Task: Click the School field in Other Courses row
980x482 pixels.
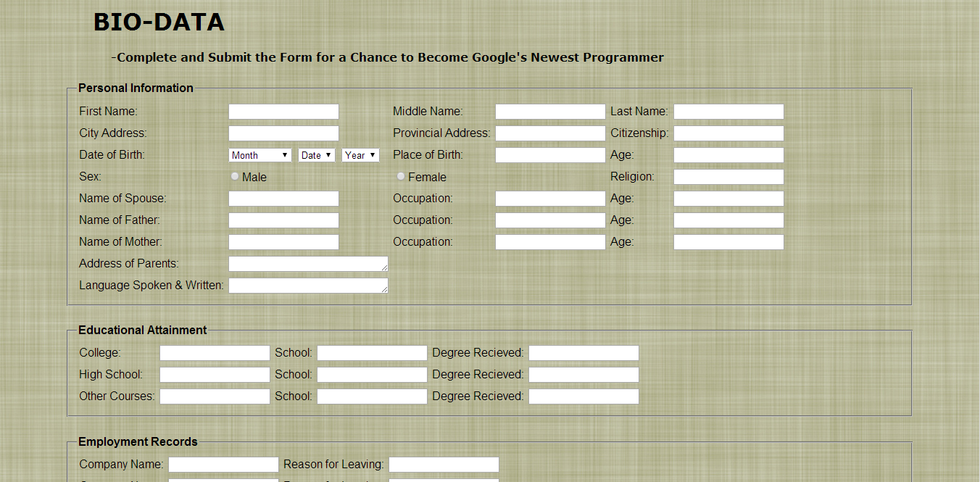Action: coord(372,396)
